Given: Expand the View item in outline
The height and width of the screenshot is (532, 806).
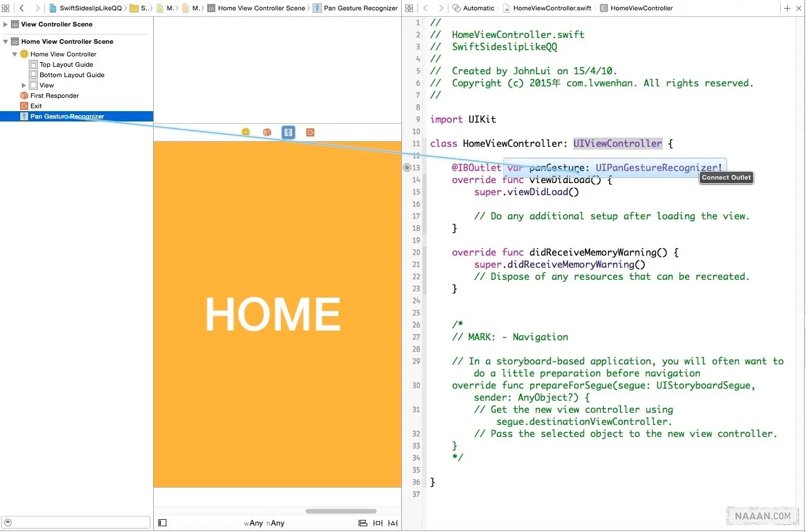Looking at the screenshot, I should click(24, 85).
